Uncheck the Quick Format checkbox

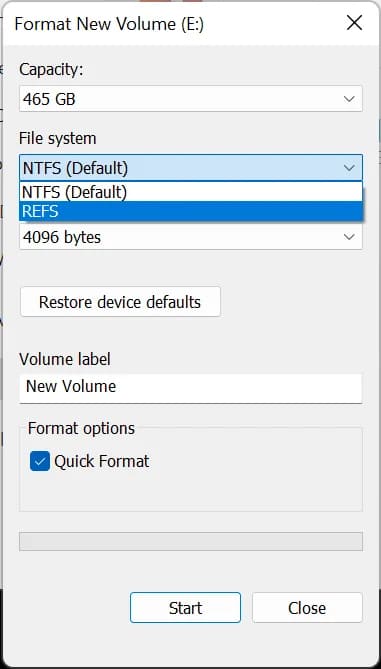coord(40,462)
